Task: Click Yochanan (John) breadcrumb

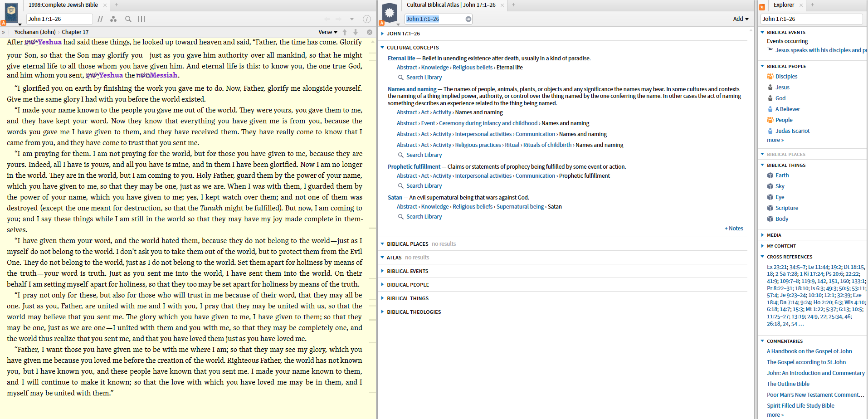Action: 35,32
